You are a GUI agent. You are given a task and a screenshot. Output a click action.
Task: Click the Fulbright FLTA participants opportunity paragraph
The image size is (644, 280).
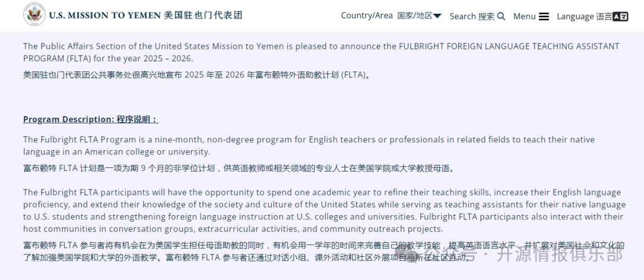click(323, 210)
